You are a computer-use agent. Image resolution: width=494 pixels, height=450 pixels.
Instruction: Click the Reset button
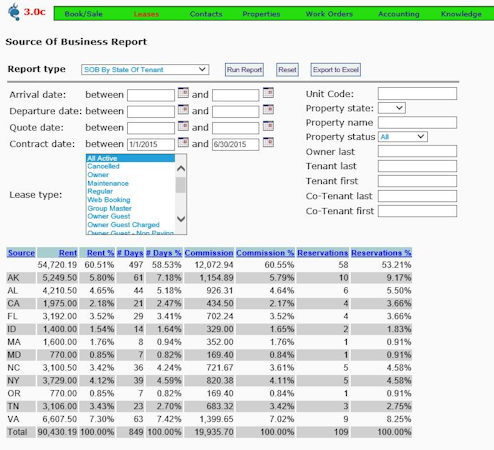[287, 70]
